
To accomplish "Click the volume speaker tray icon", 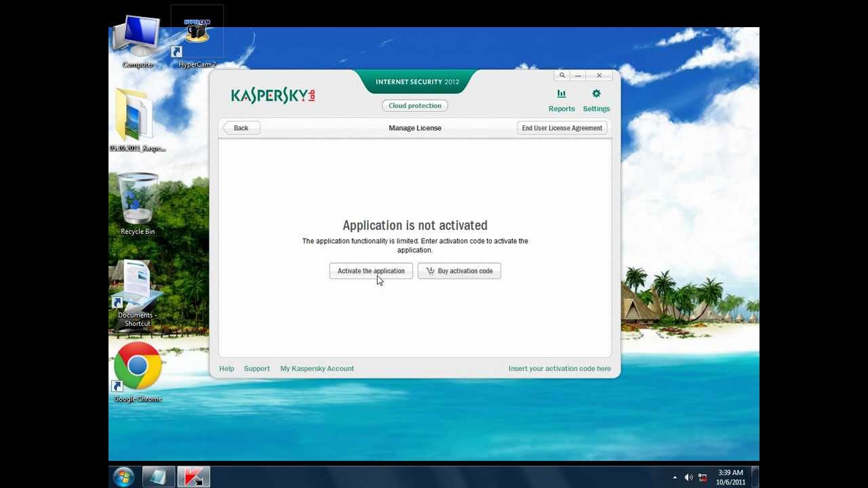I will pyautogui.click(x=689, y=478).
